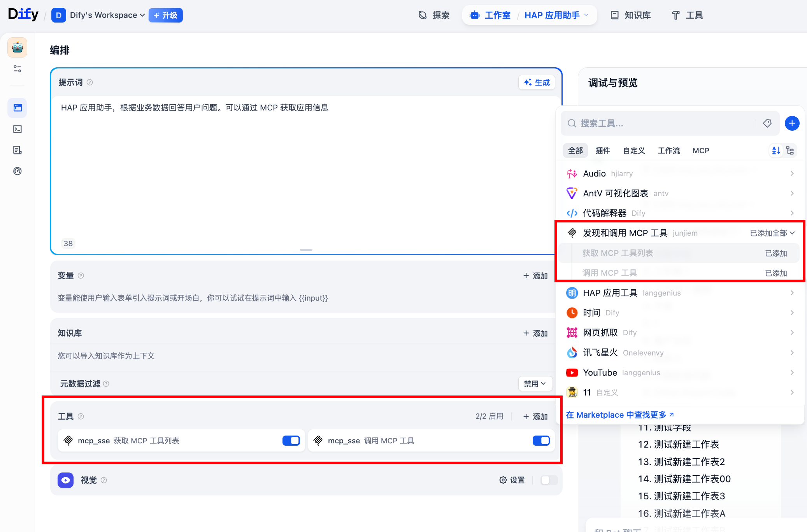The height and width of the screenshot is (532, 807).
Task: Collapse the 已添加全部 MCP tool group
Action: click(x=772, y=233)
